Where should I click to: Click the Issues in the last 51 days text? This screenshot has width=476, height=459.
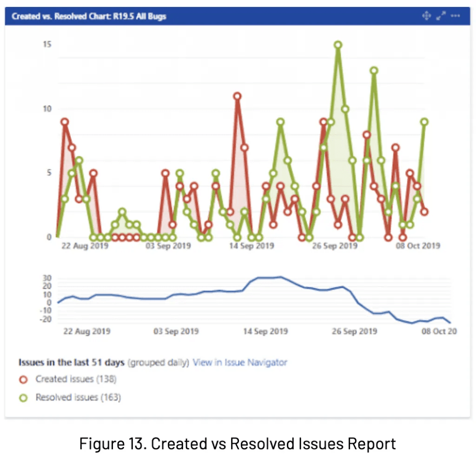click(72, 362)
